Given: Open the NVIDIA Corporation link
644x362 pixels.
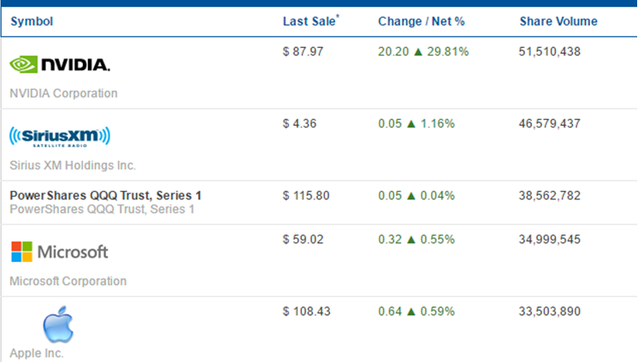Looking at the screenshot, I should pyautogui.click(x=63, y=93).
